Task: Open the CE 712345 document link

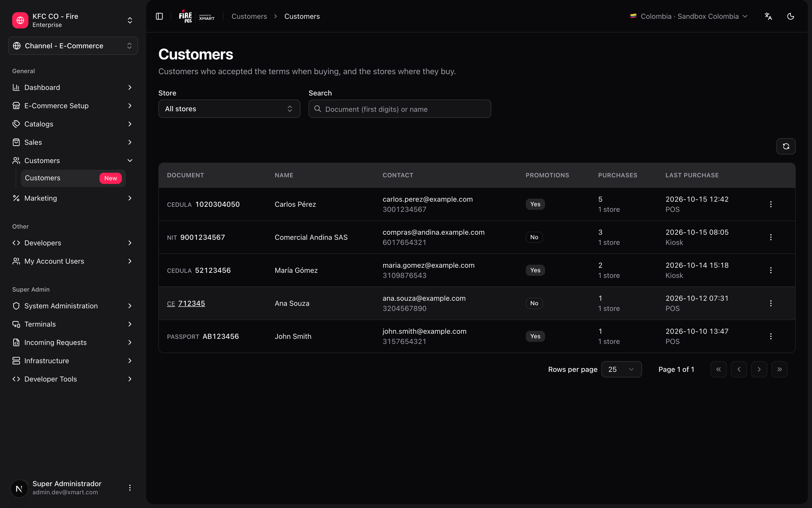Action: (x=186, y=303)
